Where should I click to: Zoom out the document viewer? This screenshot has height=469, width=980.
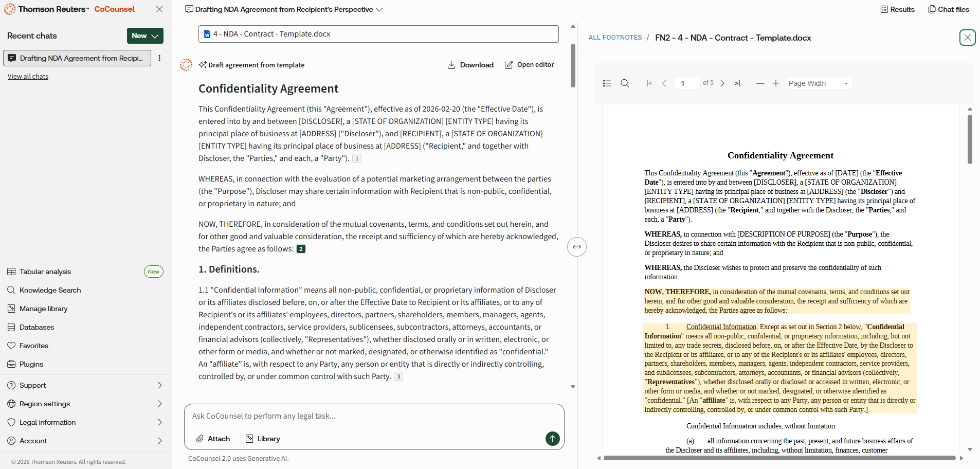click(760, 83)
